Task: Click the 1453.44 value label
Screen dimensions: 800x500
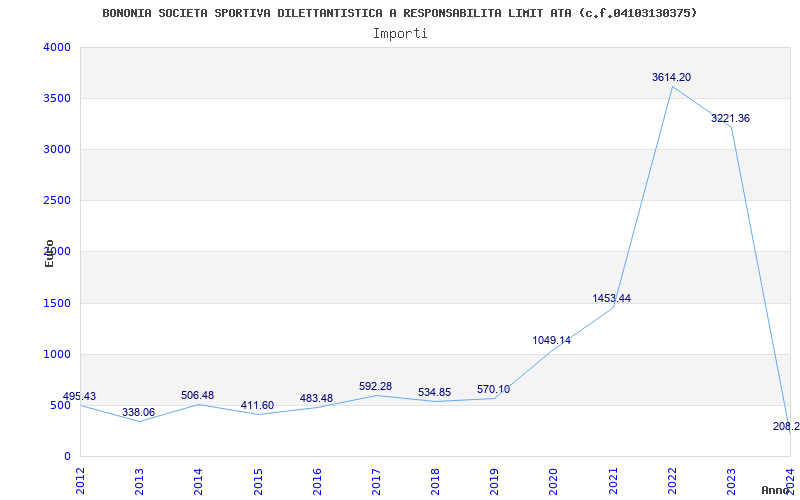Action: pyautogui.click(x=612, y=298)
